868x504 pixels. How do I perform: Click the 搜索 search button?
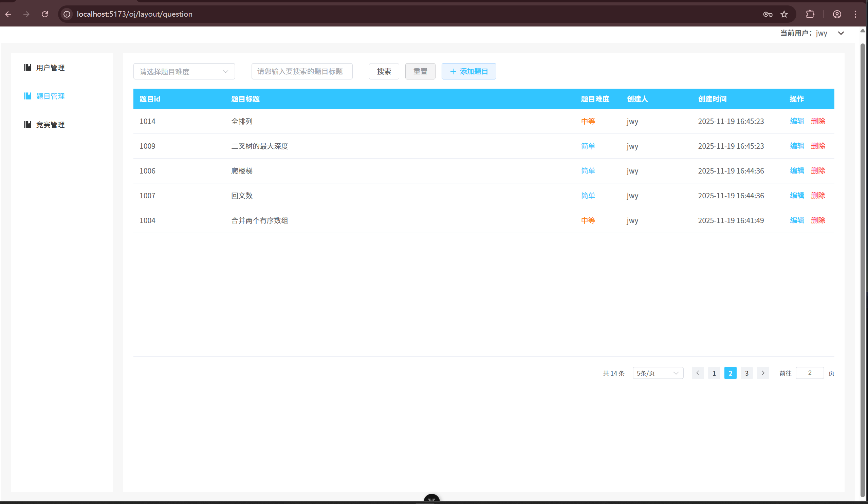[x=384, y=71]
